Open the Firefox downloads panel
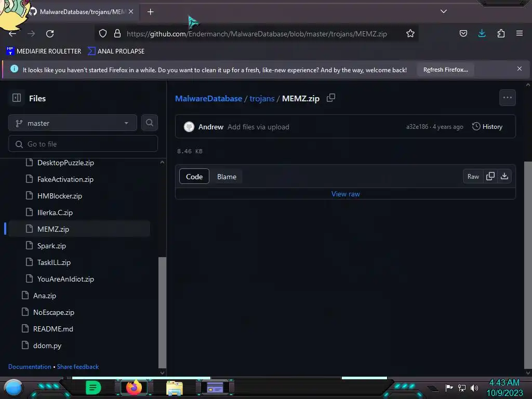This screenshot has width=532, height=399. tap(482, 33)
